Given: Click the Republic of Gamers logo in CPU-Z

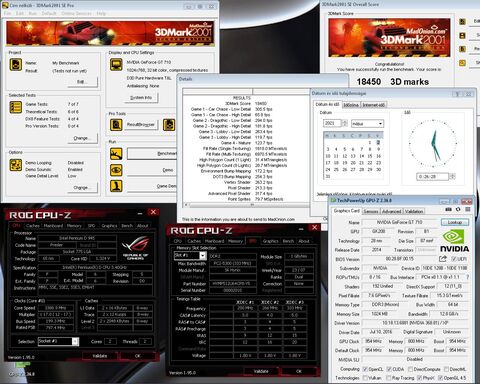Looking at the screenshot, I should pos(135,248).
